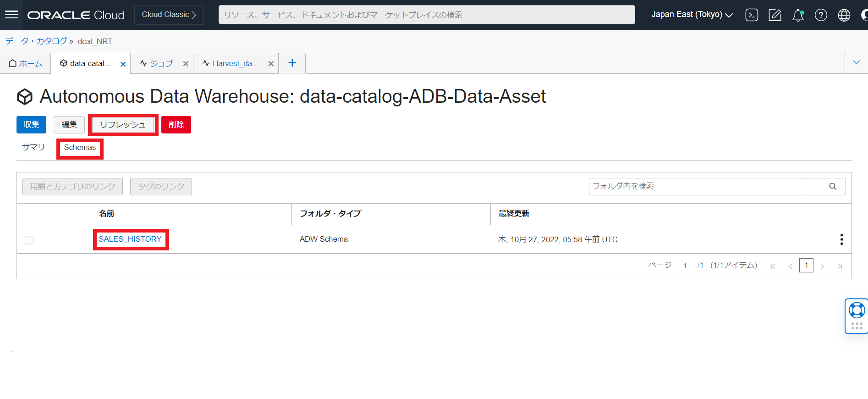Check the SALES_HISTORY row checkbox

point(29,240)
